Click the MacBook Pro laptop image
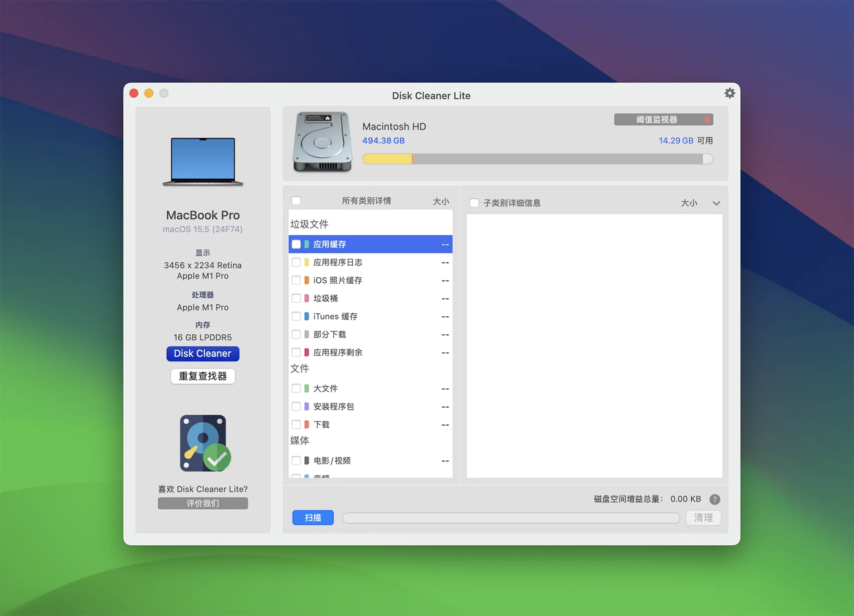Image resolution: width=854 pixels, height=616 pixels. tap(203, 162)
